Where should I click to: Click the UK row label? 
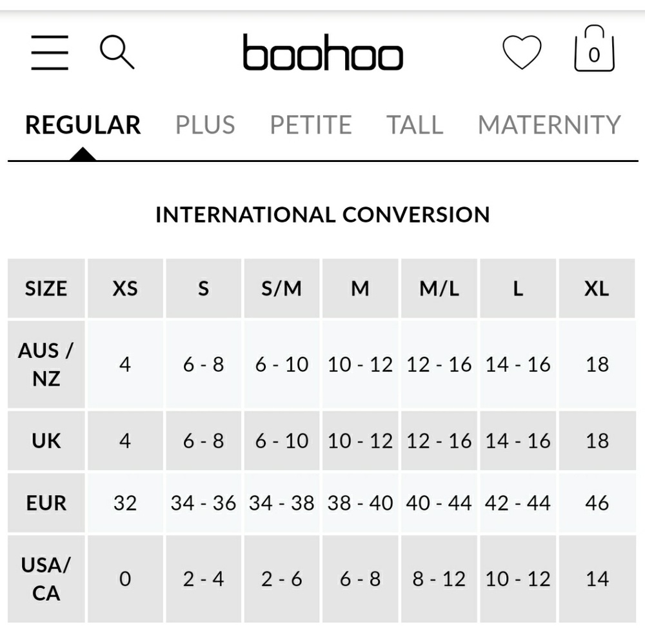tap(46, 441)
